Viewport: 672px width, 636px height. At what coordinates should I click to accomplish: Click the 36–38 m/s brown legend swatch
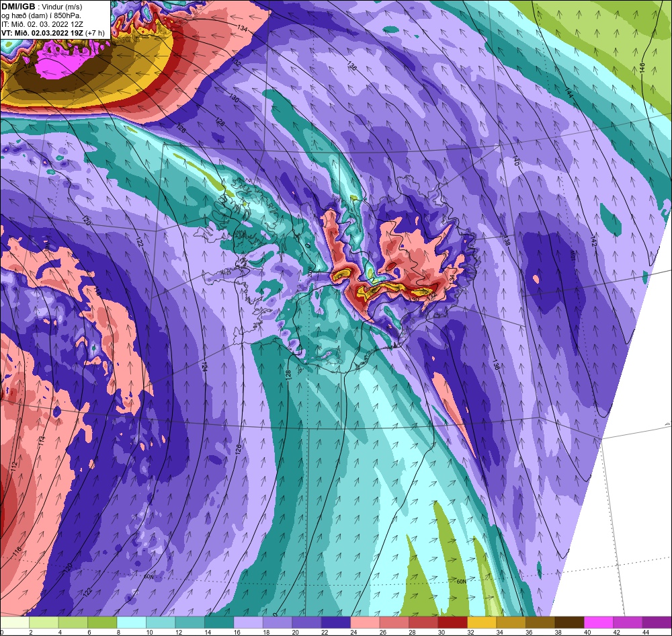point(540,623)
